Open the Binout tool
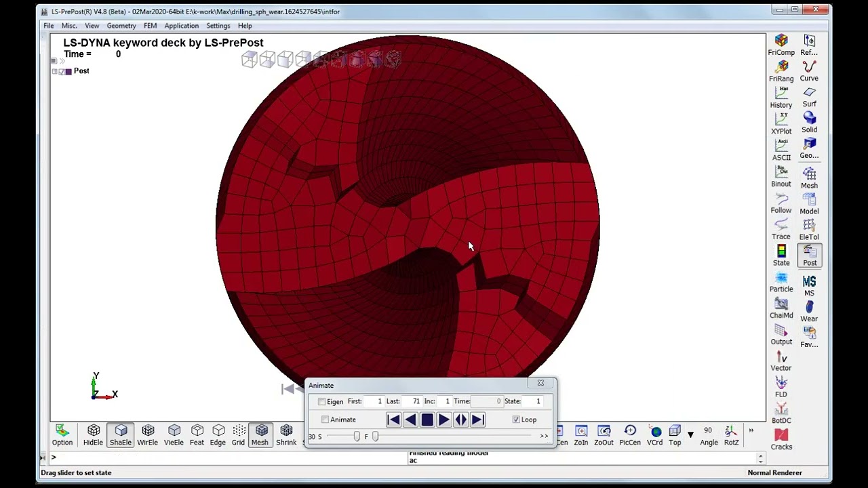 pos(781,176)
